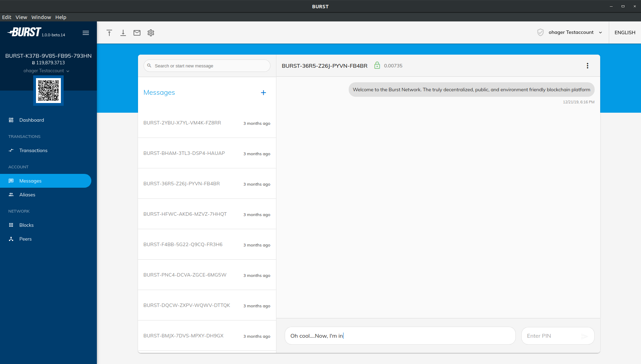The height and width of the screenshot is (364, 641).
Task: Minimize the BURST window
Action: click(x=611, y=6)
